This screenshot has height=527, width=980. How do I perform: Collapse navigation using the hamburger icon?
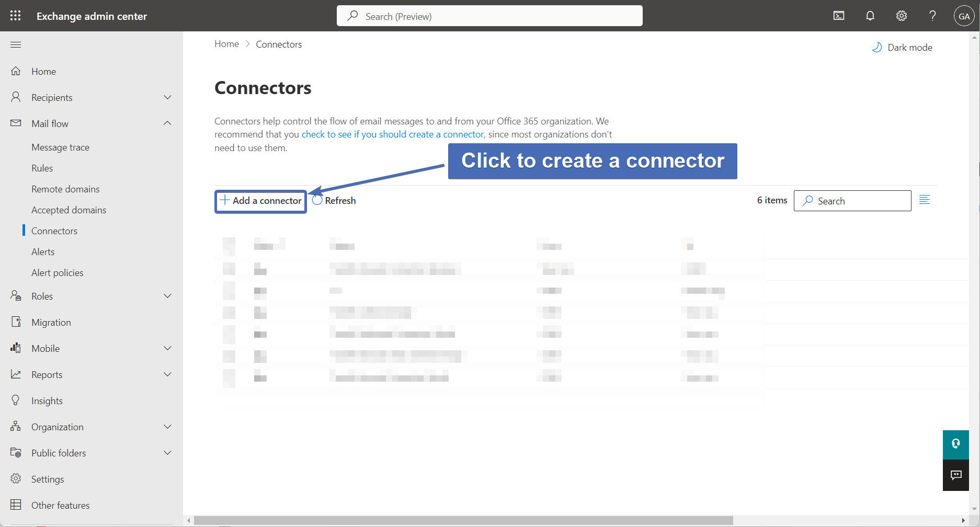click(x=16, y=44)
